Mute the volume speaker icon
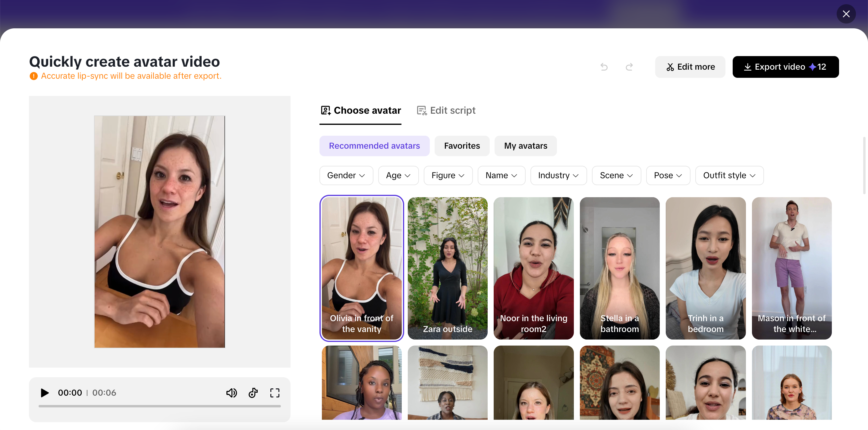This screenshot has width=868, height=430. coord(231,393)
